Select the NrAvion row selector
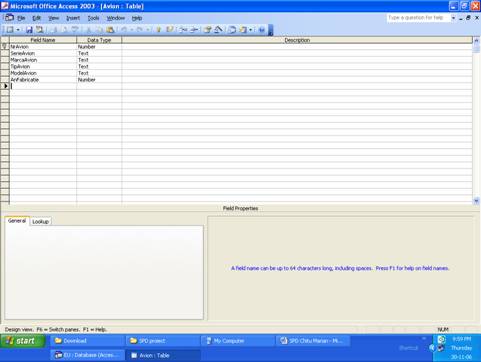 5,47
